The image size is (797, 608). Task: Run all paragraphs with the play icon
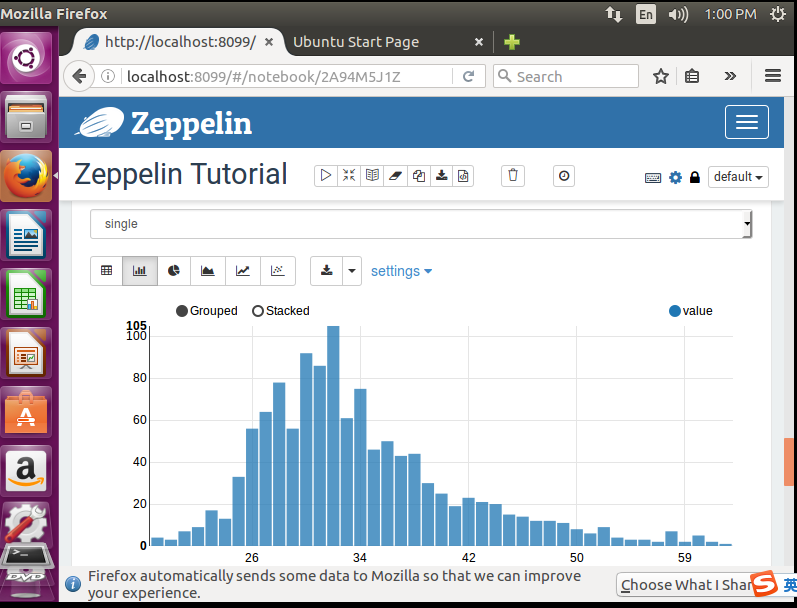pos(326,176)
